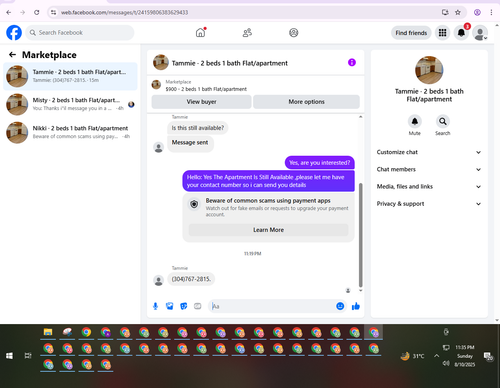Expand Privacy & support section
Image resolution: width=500 pixels, height=388 pixels.
[429, 204]
